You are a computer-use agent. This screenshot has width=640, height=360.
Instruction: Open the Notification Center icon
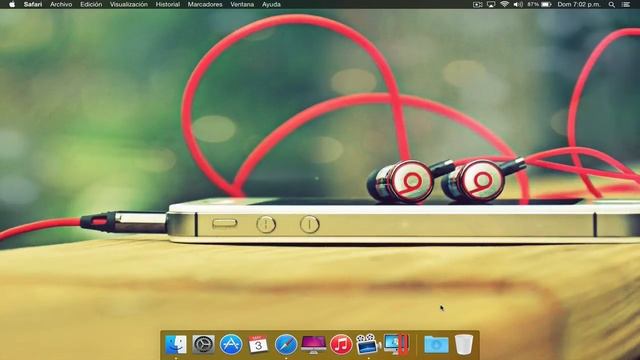click(x=626, y=4)
